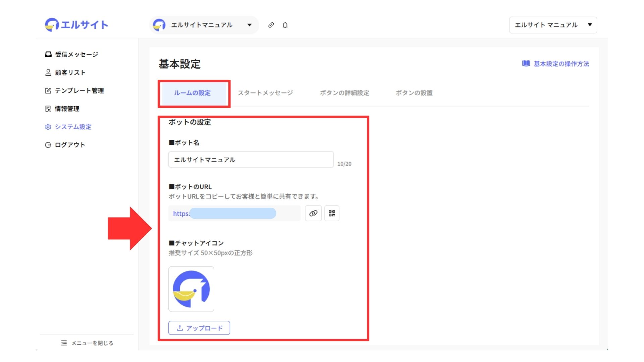The width and height of the screenshot is (644, 362).
Task: Switch to the ボタンの詳細設定 tab
Action: pos(344,93)
